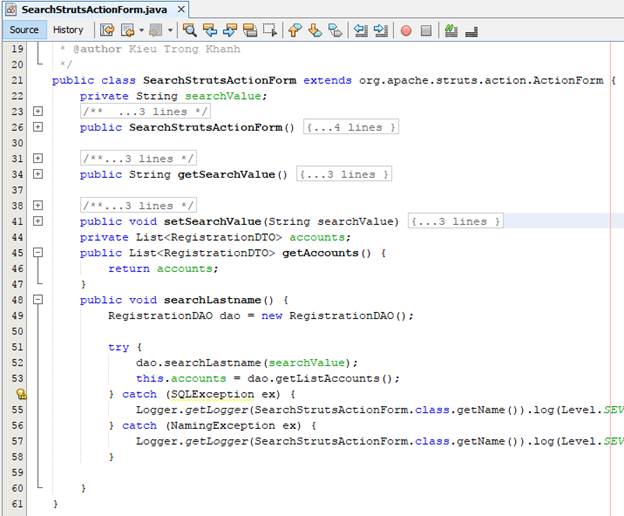Click '@author Kieu Trong Khanh' comment
The image size is (624, 516).
point(157,49)
